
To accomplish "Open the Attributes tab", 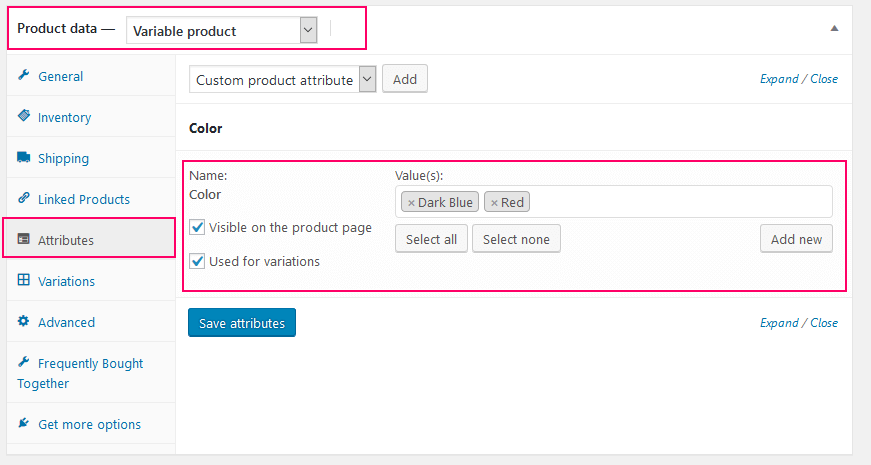I will click(66, 240).
